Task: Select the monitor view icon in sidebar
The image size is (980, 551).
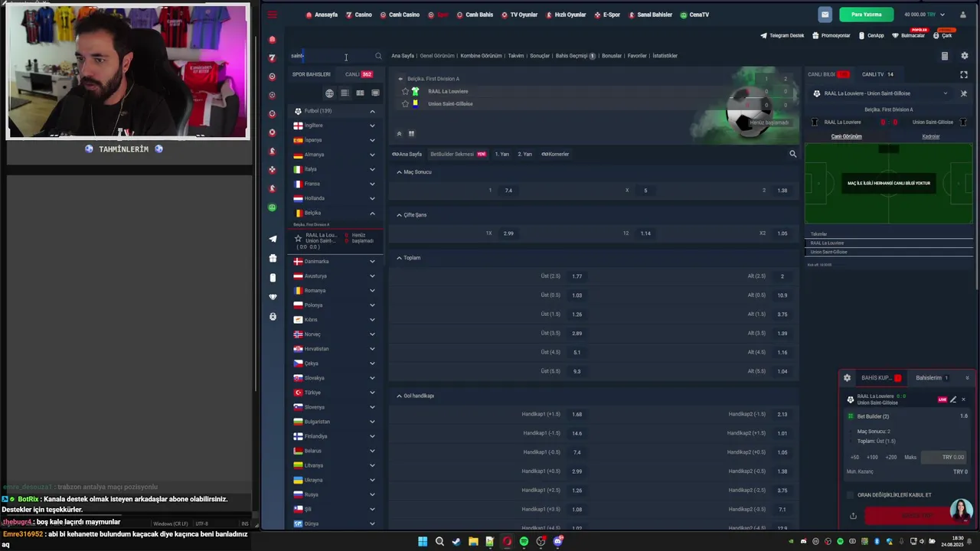Action: [375, 93]
